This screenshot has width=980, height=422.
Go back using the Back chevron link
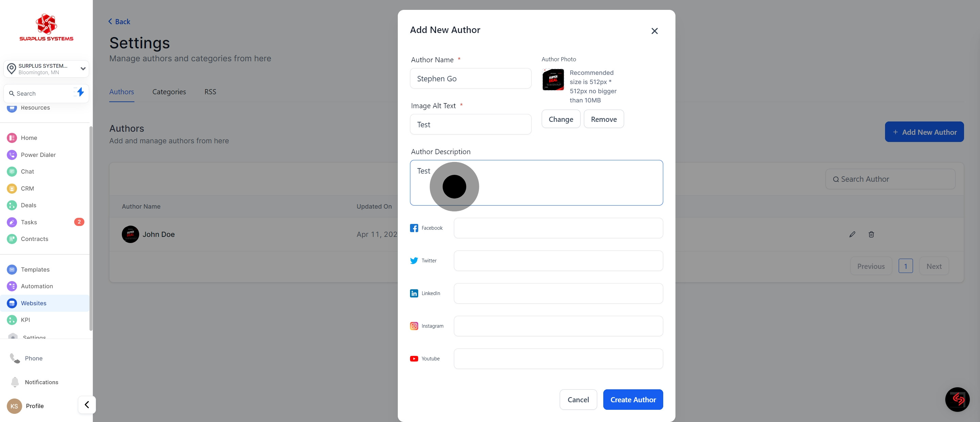coord(119,22)
